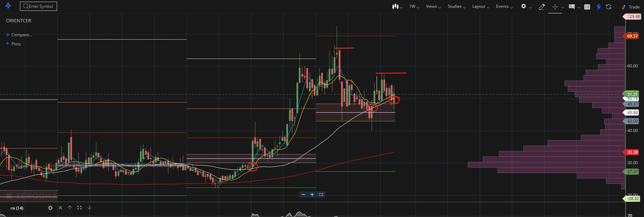
Task: Select the pencil drawing tool
Action: click(541, 6)
